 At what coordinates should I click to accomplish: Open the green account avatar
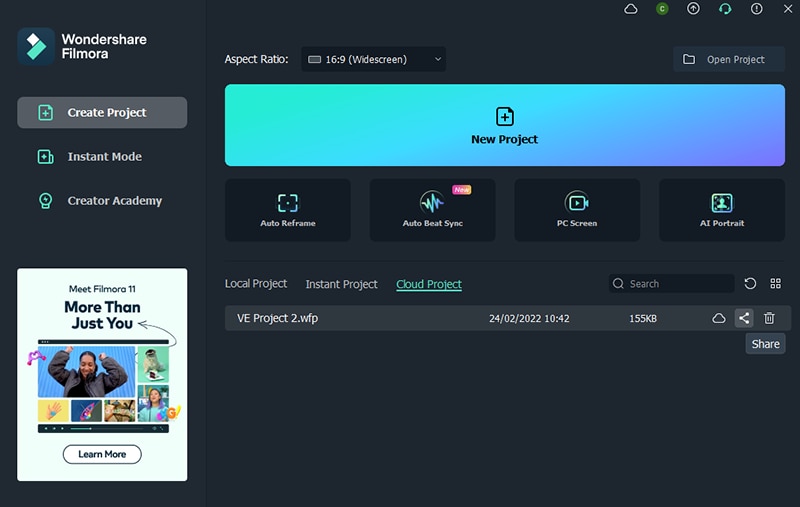(x=662, y=9)
